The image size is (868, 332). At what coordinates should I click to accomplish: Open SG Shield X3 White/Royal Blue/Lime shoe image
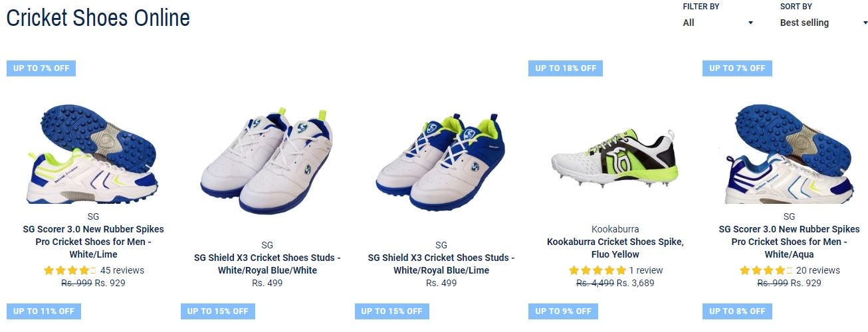(x=441, y=161)
